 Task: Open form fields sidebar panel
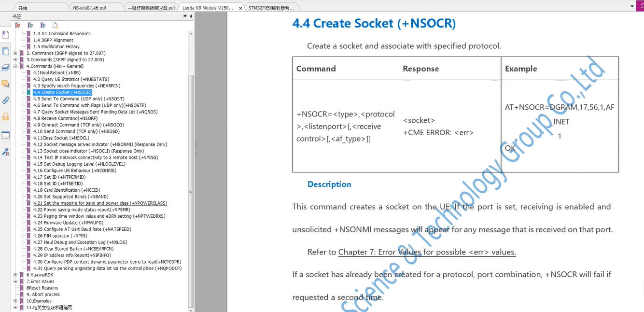tap(5, 135)
